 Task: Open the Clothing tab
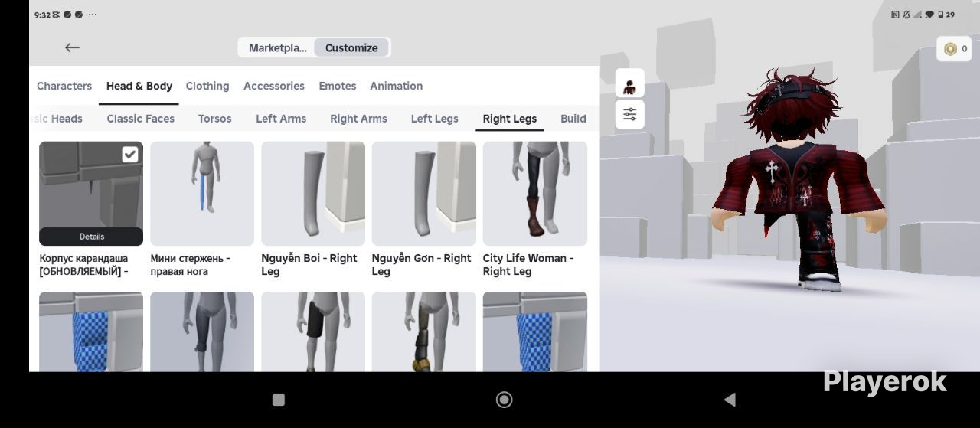click(207, 86)
